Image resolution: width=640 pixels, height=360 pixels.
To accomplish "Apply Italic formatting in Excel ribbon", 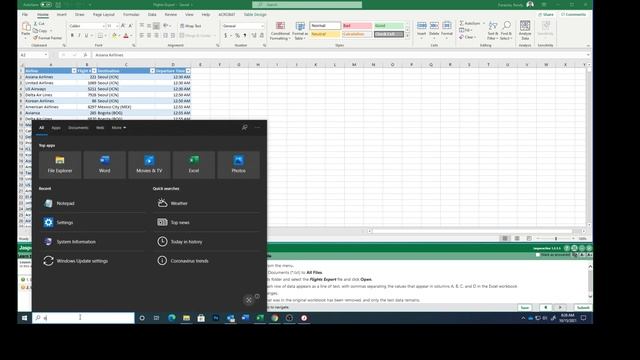I will point(79,36).
